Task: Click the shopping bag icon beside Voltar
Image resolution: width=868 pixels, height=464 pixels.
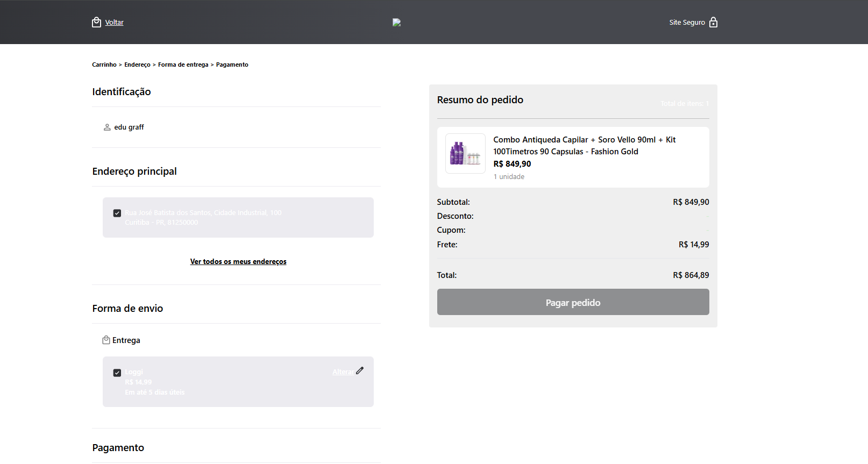Action: 96,22
